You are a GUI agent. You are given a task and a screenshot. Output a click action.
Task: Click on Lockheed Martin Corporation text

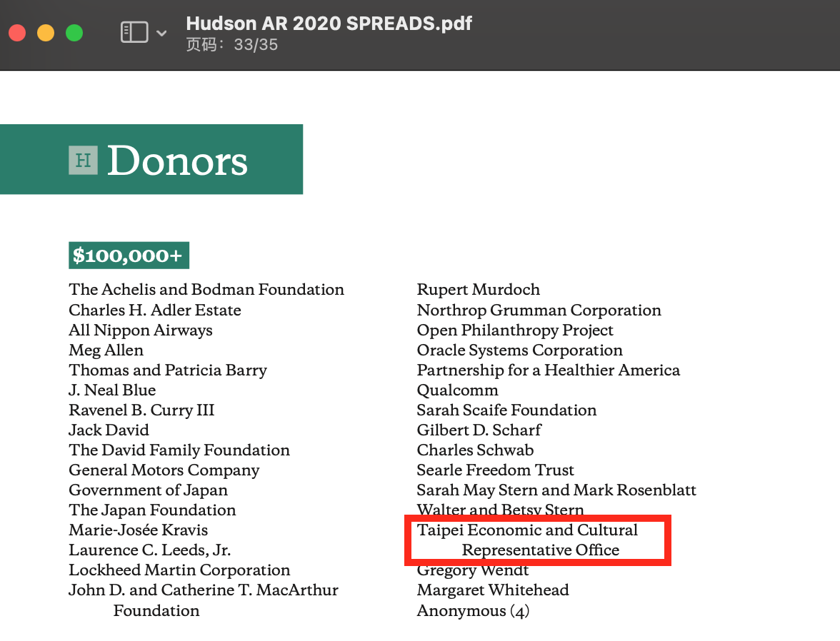click(x=179, y=570)
